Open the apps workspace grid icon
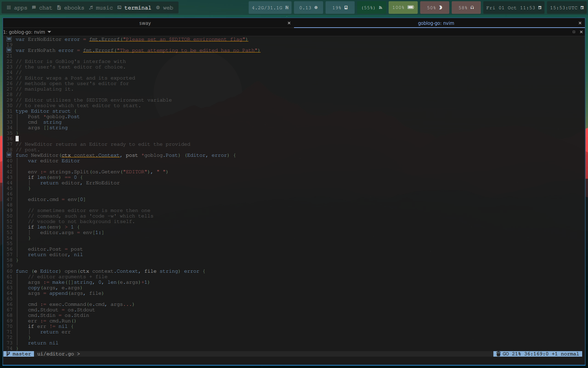588x368 pixels. coord(9,8)
